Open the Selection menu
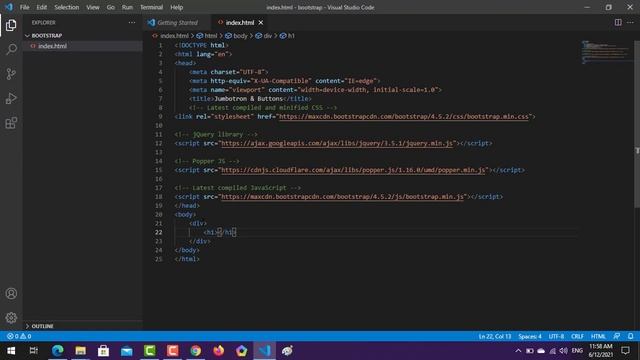Screen dimensions: 640x360 (x=67, y=7)
